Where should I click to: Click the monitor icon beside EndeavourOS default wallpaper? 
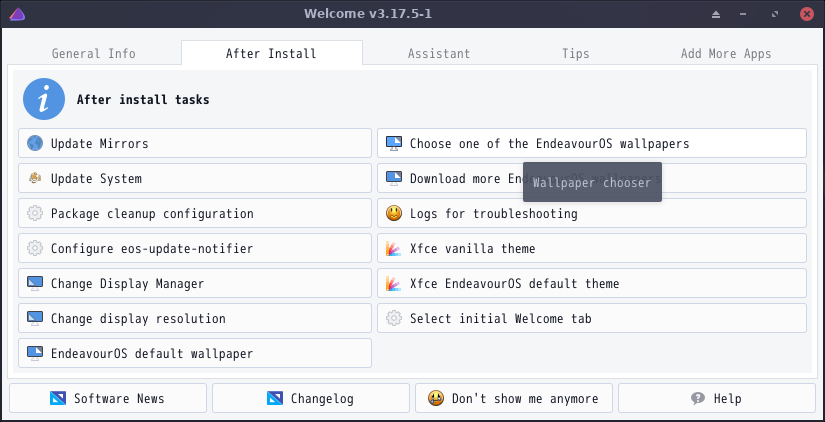pos(35,353)
